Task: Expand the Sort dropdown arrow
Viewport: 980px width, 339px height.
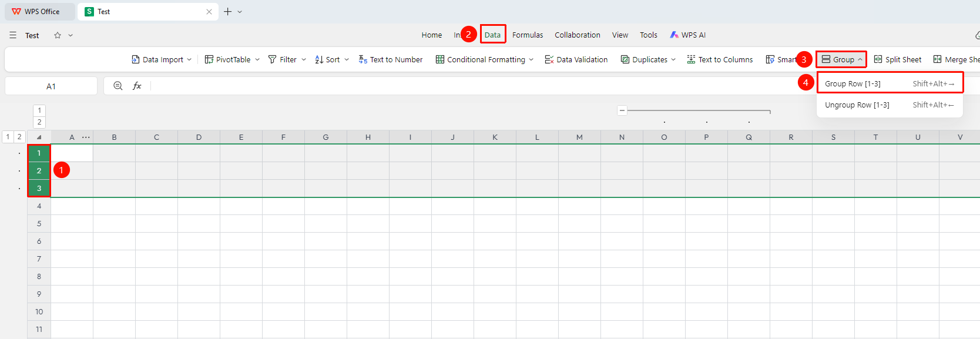Action: point(347,59)
